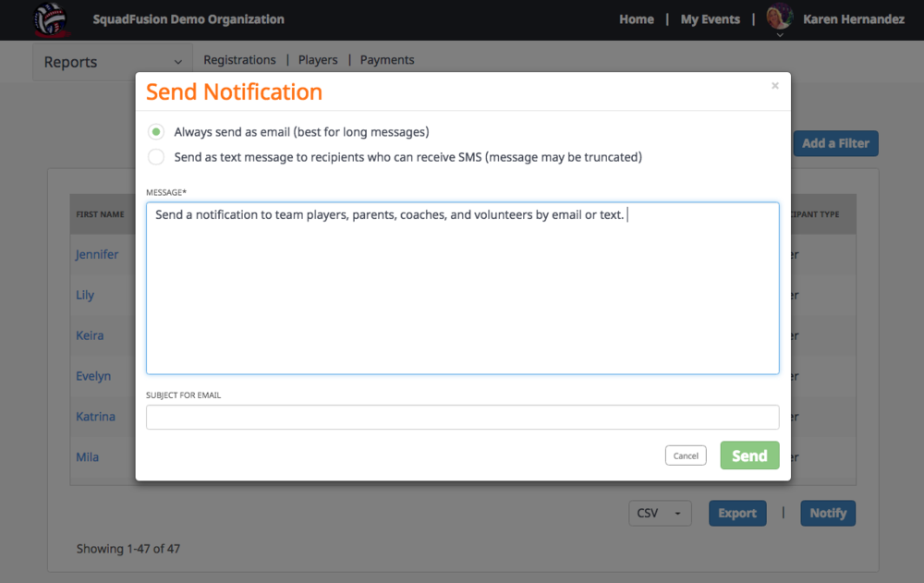This screenshot has height=583, width=924.
Task: Click the Subject for Email field
Action: 462,418
